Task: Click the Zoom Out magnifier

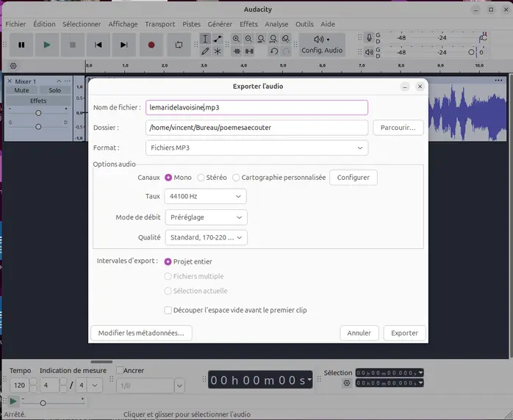Action: [248, 39]
